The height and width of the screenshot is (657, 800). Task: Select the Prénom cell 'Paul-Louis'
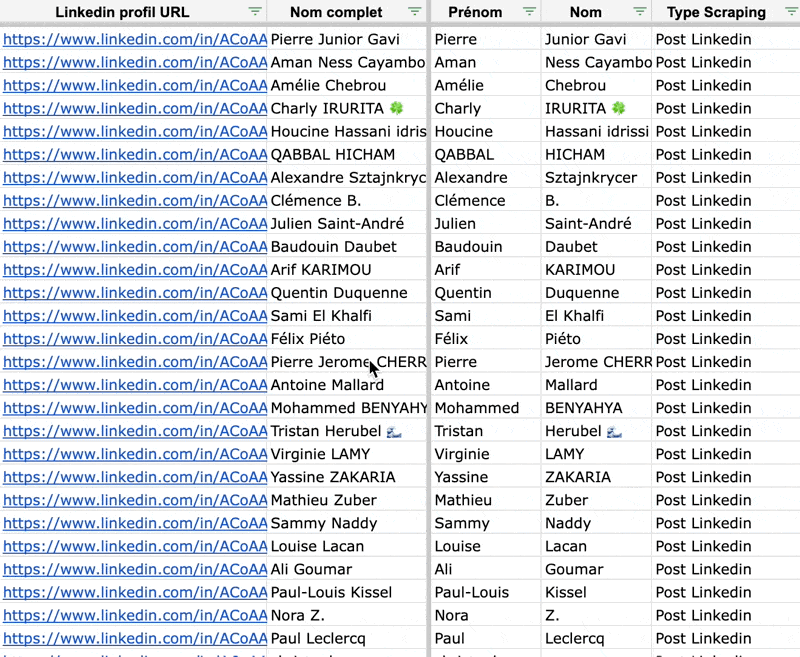pos(484,592)
